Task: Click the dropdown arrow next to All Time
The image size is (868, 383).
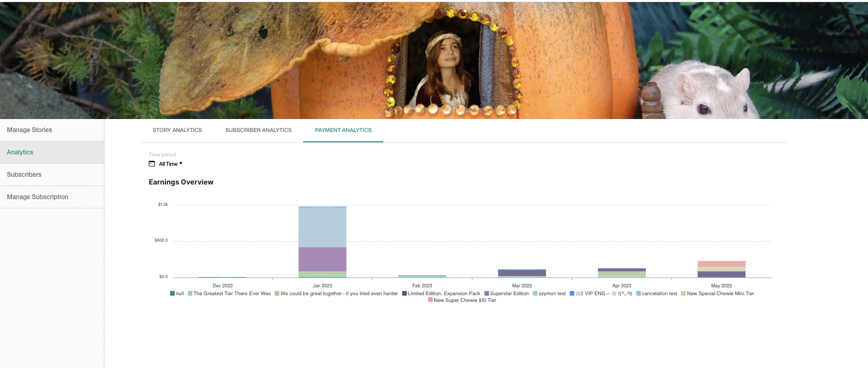Action: 180,164
